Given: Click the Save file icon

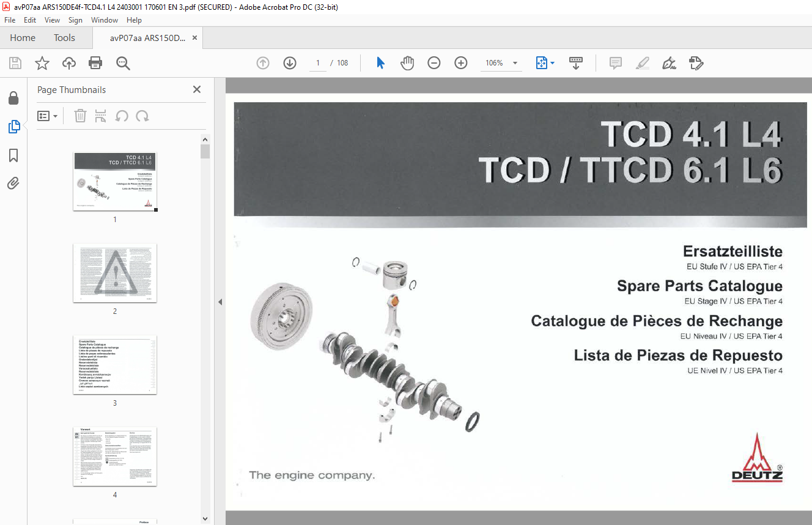Looking at the screenshot, I should 15,63.
